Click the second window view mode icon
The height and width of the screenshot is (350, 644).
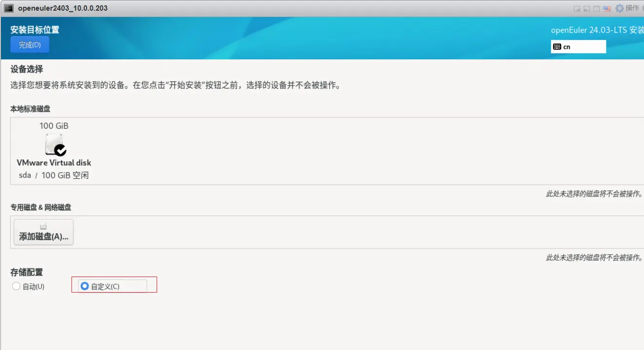pos(587,8)
